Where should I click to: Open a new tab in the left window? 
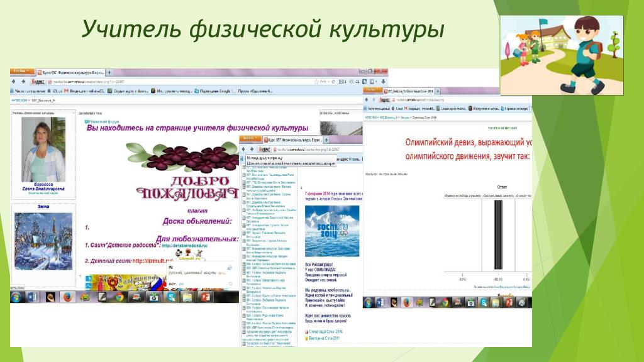pos(109,73)
